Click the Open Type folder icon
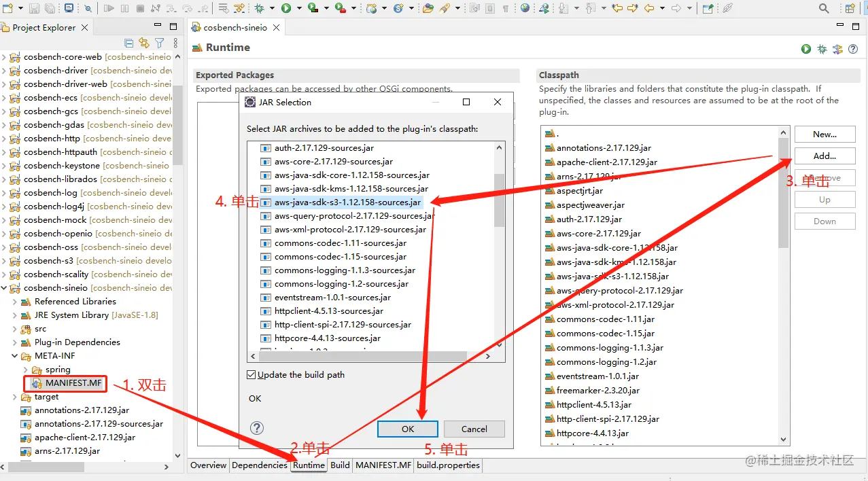 click(427, 8)
